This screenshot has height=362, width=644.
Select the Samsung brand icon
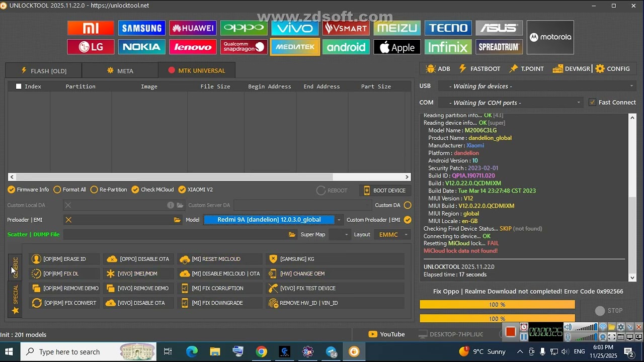[x=142, y=28]
